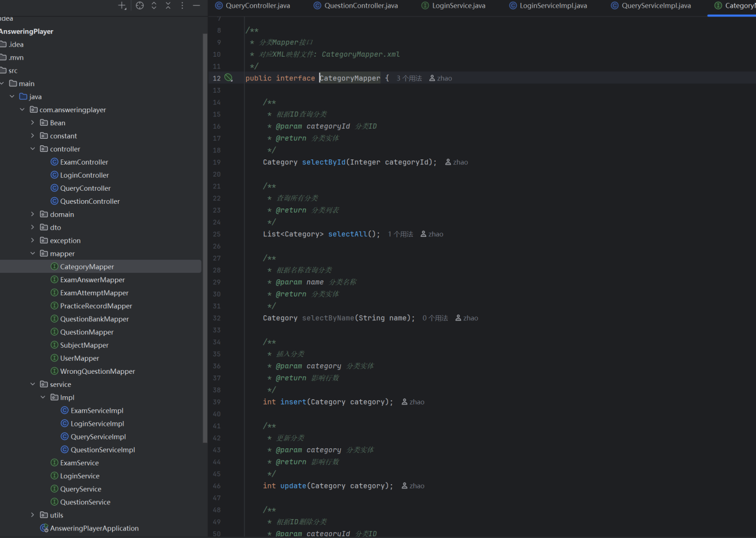Image resolution: width=756 pixels, height=538 pixels.
Task: Expand the constant package chevron
Action: tap(32, 136)
